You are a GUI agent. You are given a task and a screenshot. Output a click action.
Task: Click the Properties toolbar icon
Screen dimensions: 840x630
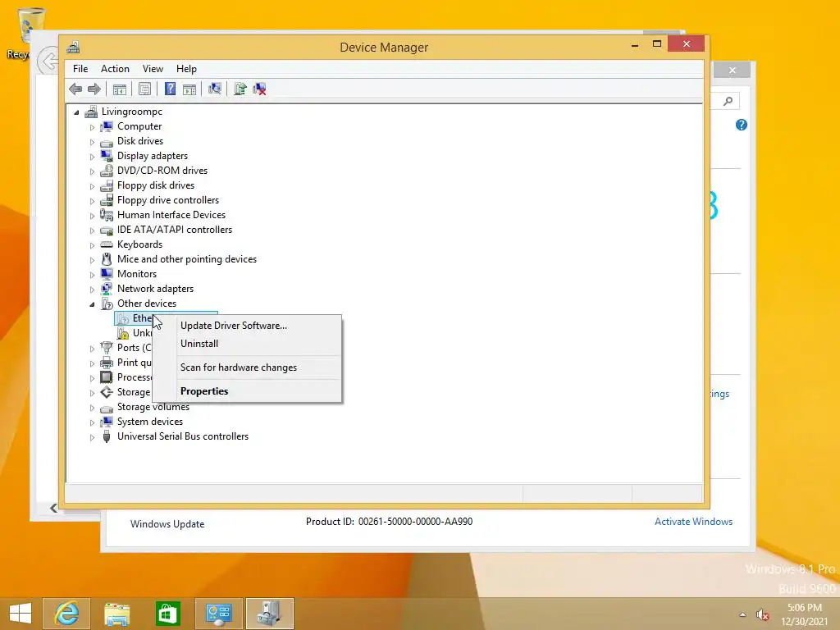(x=144, y=89)
